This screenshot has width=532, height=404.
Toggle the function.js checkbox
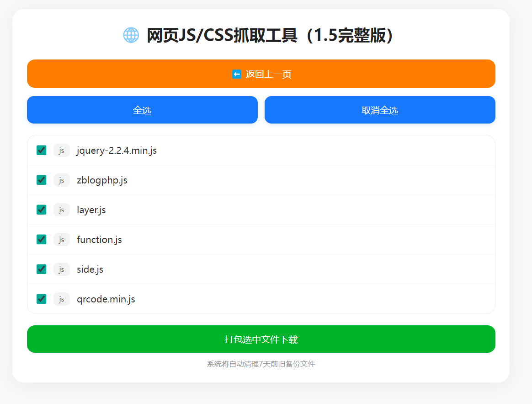[x=41, y=239]
